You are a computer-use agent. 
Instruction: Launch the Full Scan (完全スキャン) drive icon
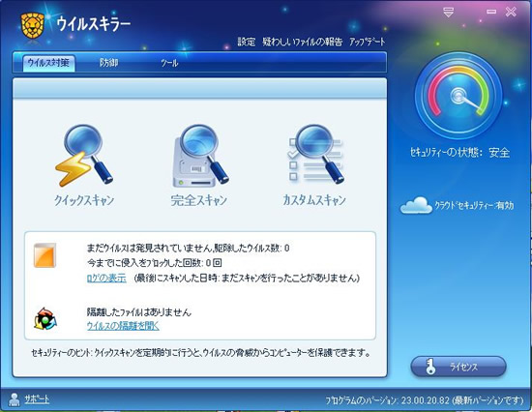[x=200, y=156]
